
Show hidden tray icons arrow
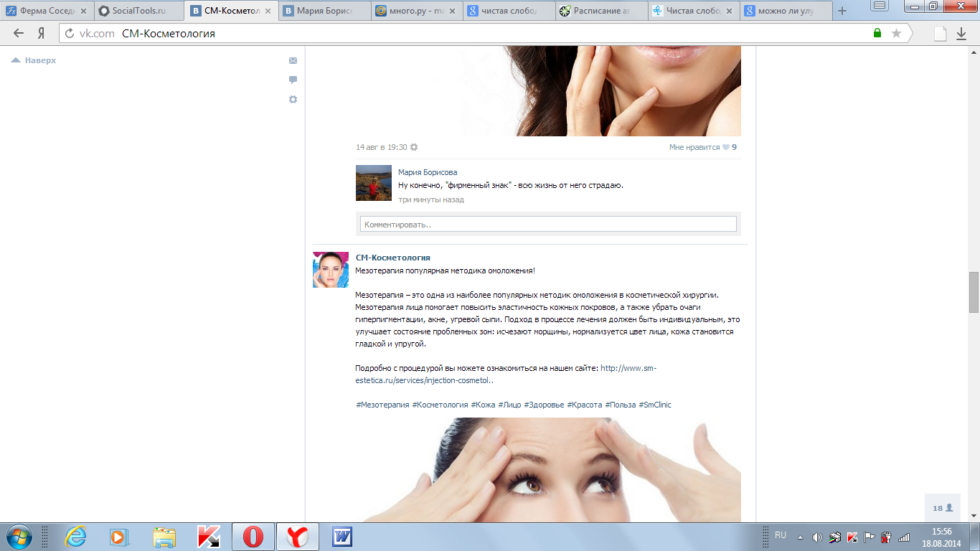click(x=800, y=537)
